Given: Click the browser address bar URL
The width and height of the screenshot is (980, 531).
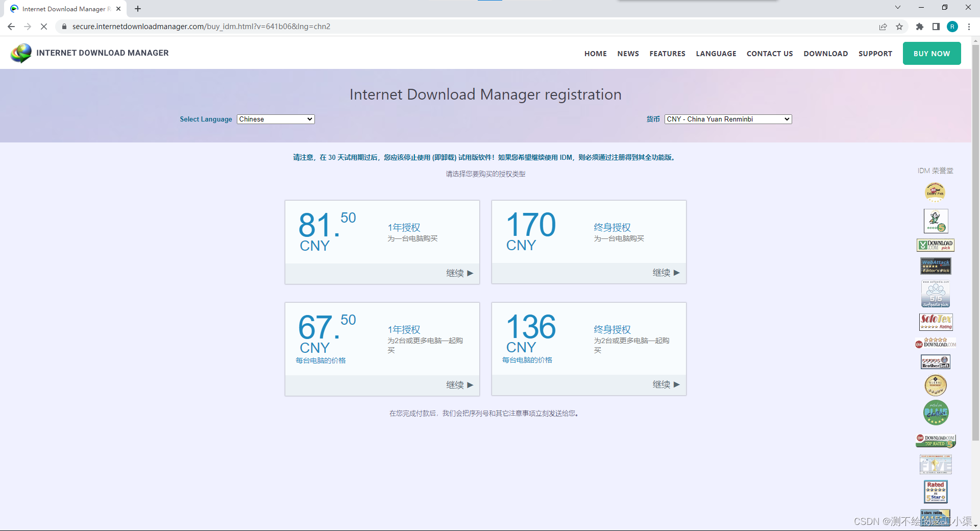Looking at the screenshot, I should point(201,27).
